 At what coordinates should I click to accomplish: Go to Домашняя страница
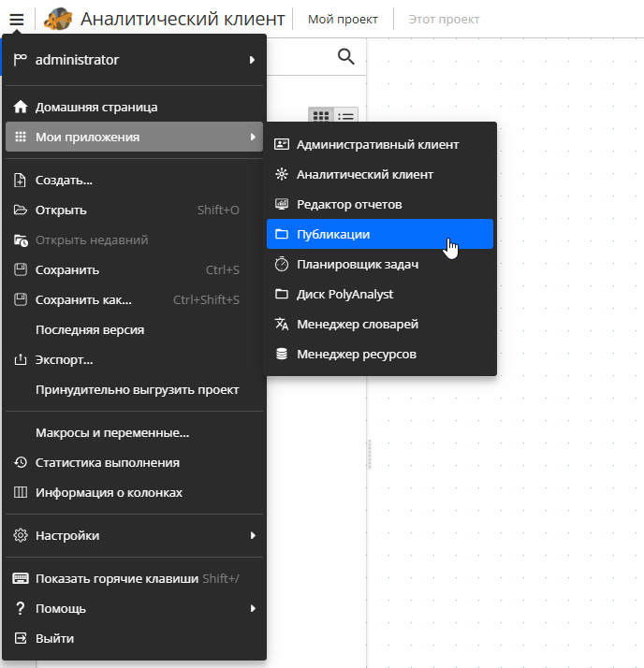134,107
